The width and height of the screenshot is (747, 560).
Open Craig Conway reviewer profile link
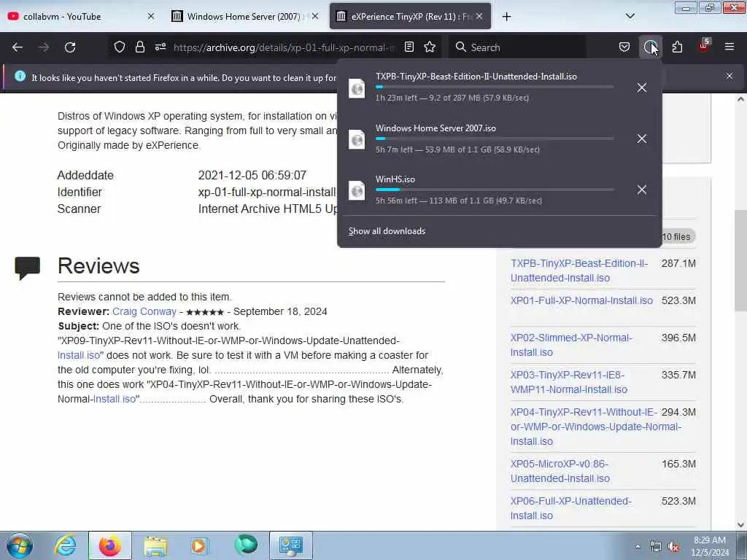tap(144, 311)
